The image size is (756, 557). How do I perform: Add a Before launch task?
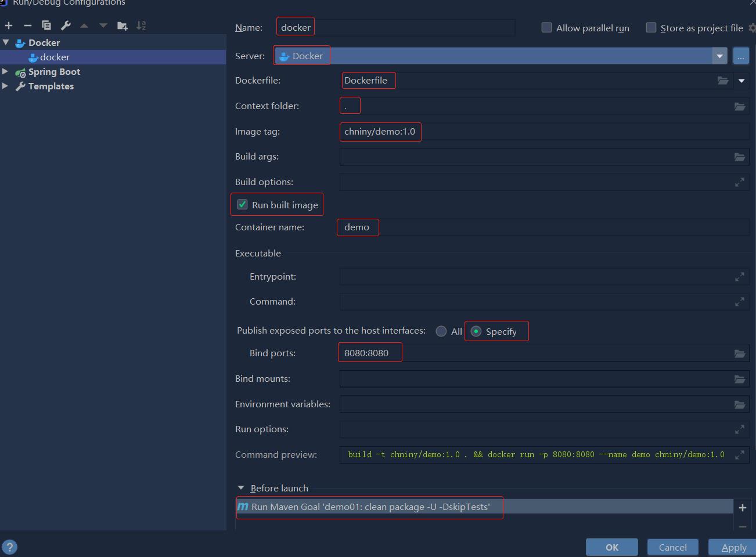click(742, 507)
